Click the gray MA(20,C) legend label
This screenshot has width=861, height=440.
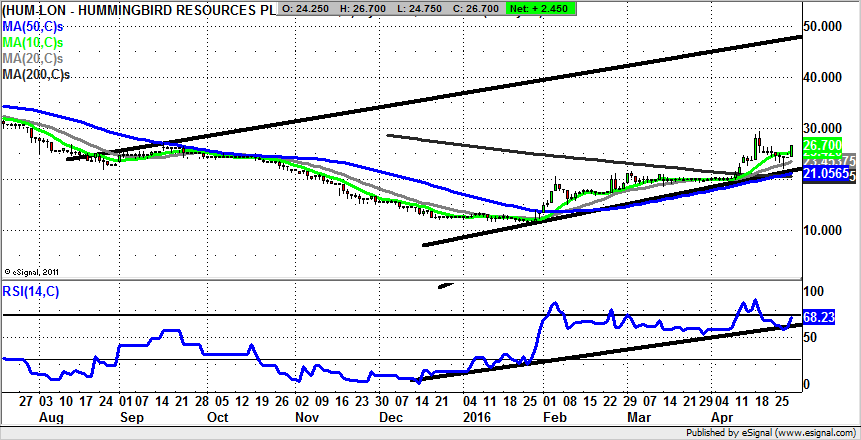click(34, 58)
